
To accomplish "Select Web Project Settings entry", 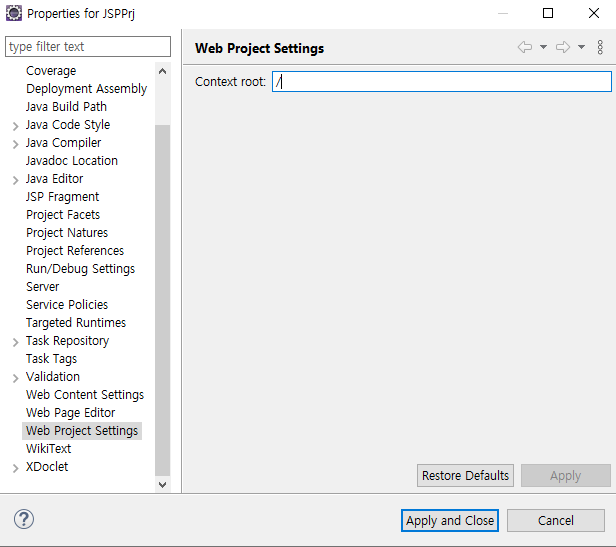I will point(82,431).
